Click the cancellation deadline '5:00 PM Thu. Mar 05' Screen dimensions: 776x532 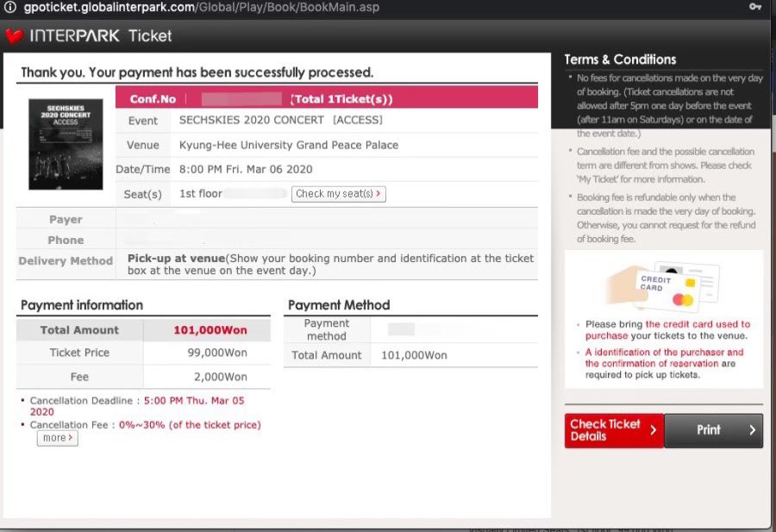(x=194, y=400)
